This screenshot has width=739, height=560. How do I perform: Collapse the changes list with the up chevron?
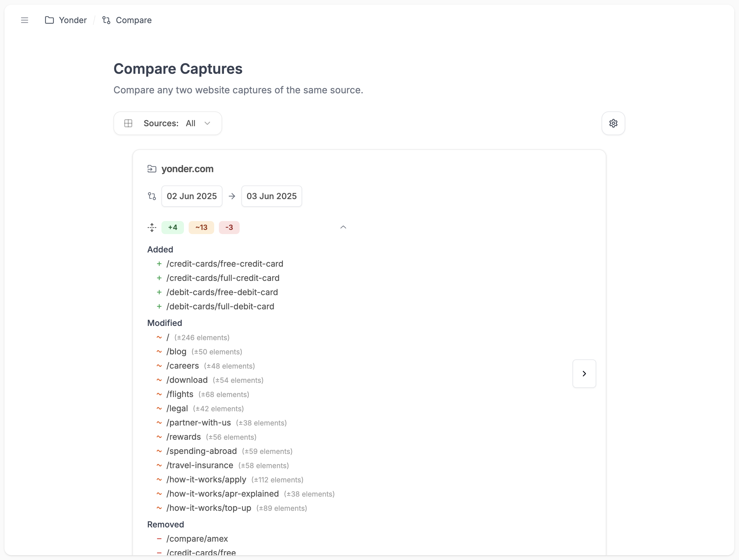(x=343, y=227)
